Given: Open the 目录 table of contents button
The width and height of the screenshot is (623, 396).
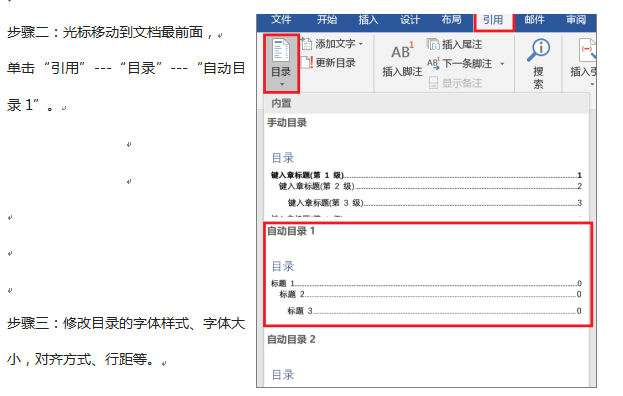Looking at the screenshot, I should pos(281,63).
